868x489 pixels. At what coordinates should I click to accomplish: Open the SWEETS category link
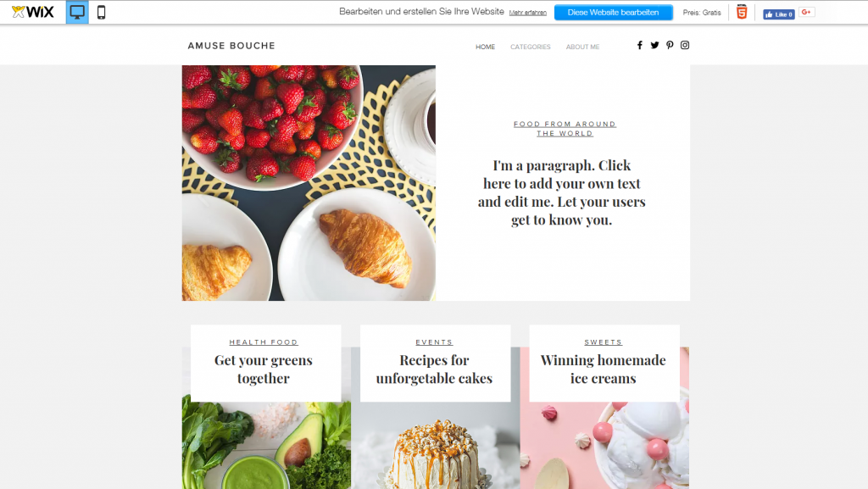[x=604, y=342]
